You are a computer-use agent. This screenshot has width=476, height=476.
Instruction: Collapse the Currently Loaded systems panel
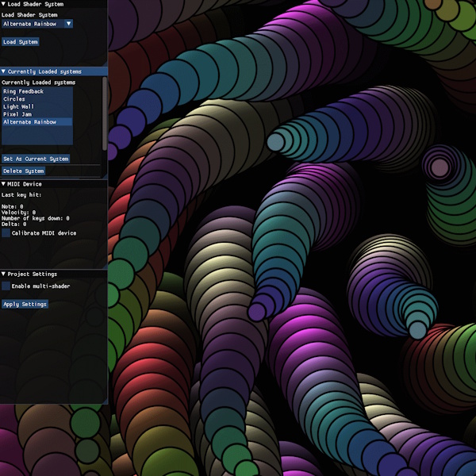pyautogui.click(x=3, y=71)
